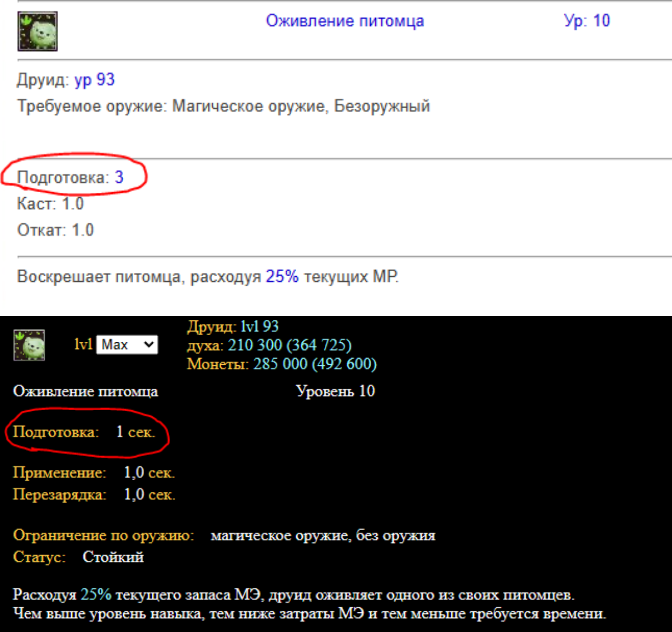The image size is (672, 632).
Task: Click the "духа: 210 300 (364 725)" cost line
Action: 269,345
